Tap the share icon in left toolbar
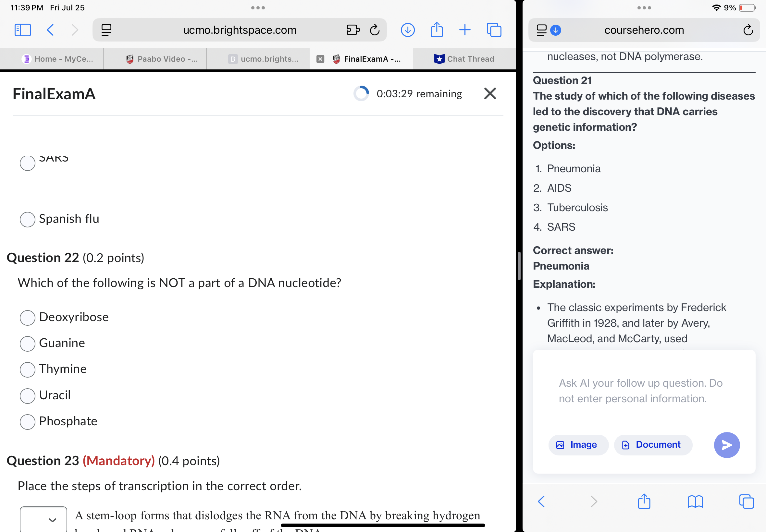The image size is (766, 532). pyautogui.click(x=436, y=30)
